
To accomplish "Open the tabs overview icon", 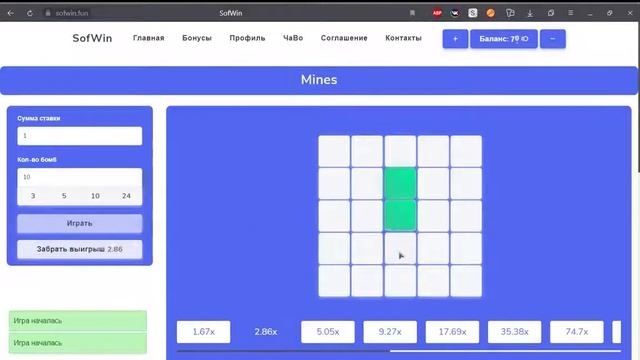I will tap(551, 13).
